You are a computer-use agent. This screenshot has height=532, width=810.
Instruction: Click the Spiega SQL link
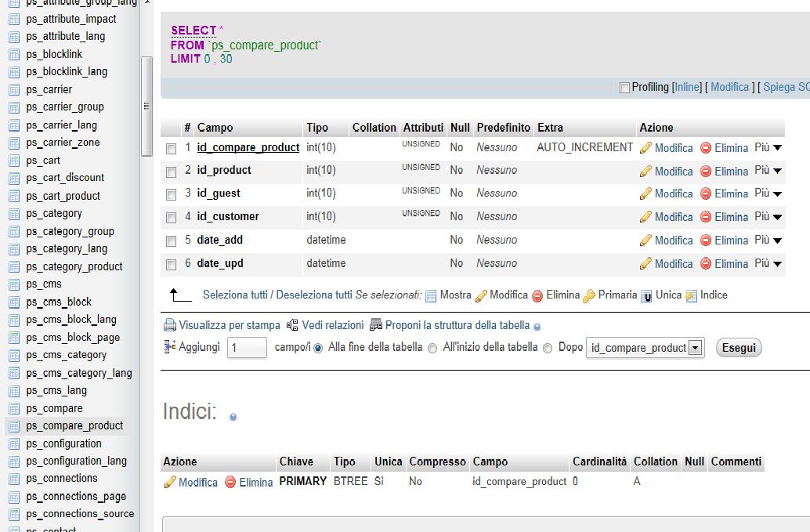(786, 87)
